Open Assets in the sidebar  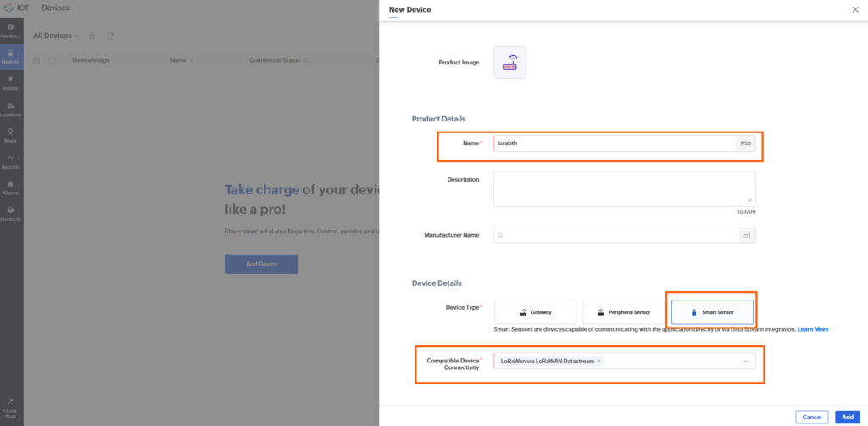[x=11, y=83]
